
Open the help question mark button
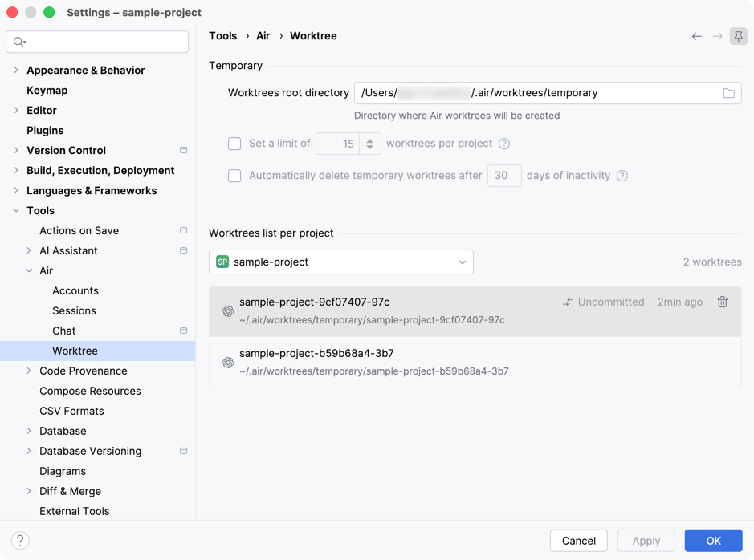[20, 540]
